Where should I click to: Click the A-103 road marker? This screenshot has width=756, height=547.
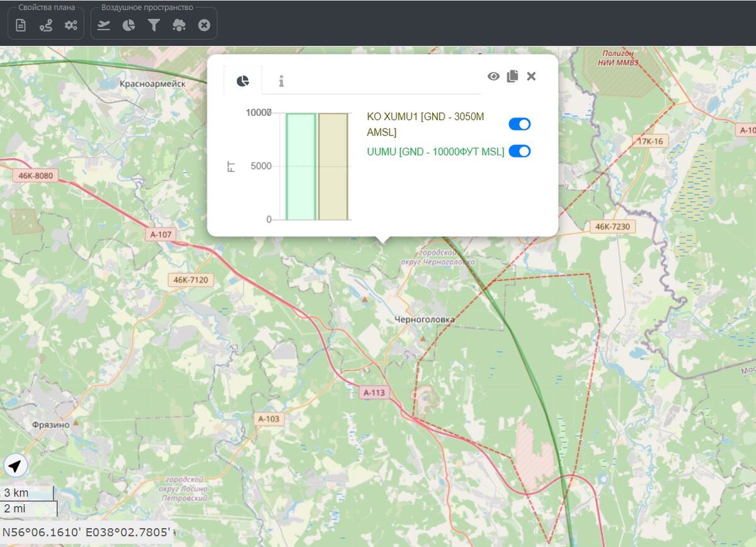[268, 418]
